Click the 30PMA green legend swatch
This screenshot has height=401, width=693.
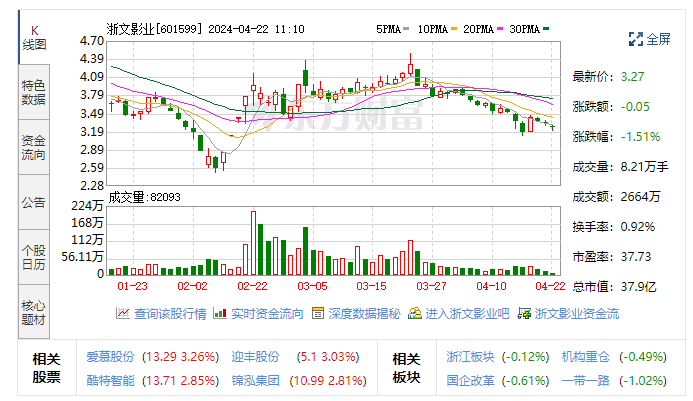[x=546, y=29]
